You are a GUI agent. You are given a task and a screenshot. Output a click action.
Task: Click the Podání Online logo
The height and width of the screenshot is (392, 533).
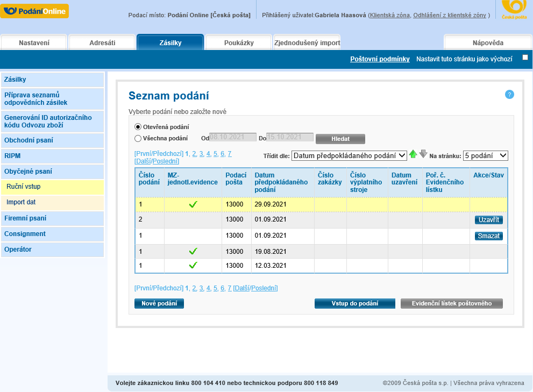35,11
